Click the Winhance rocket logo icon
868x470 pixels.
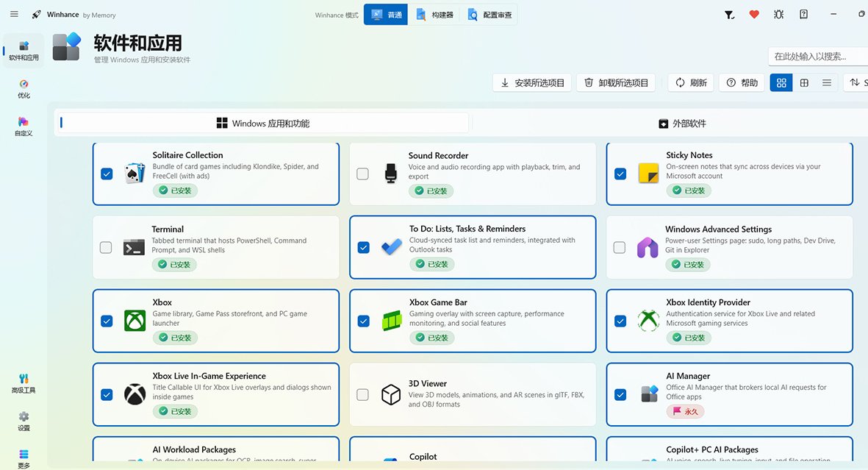37,15
